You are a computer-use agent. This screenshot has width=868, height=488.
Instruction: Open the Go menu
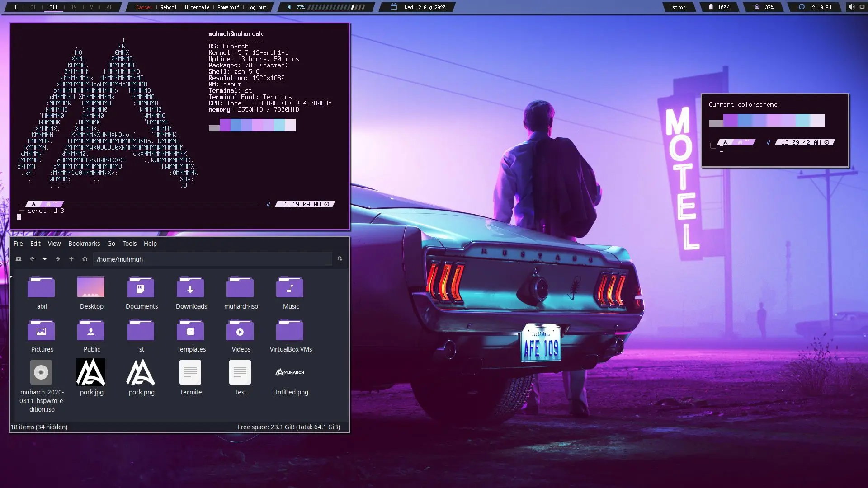click(x=111, y=244)
